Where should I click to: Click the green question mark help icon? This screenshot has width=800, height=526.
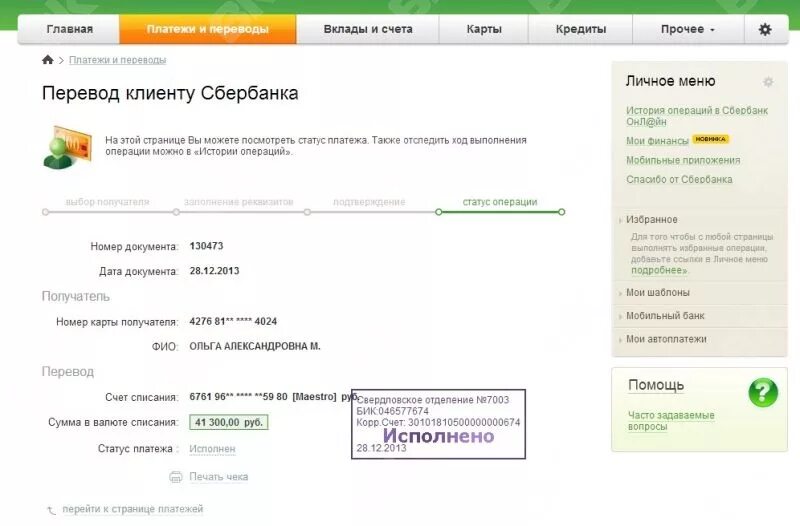pos(763,392)
